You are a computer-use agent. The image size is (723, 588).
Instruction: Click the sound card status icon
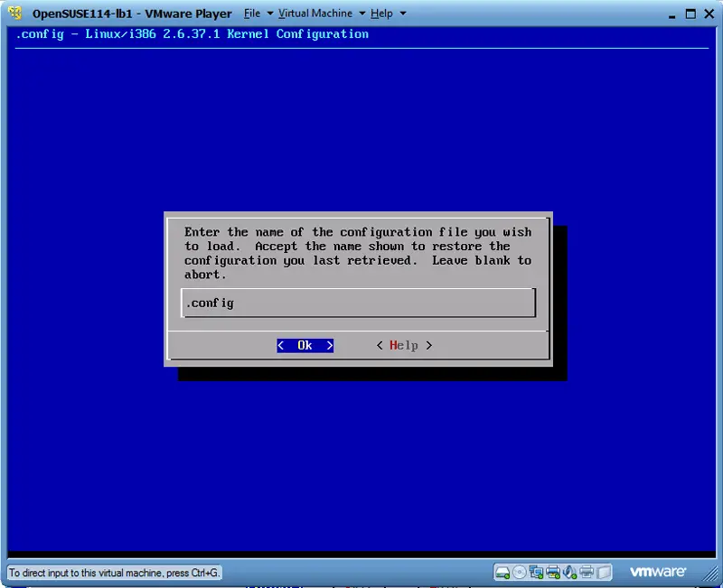[570, 572]
